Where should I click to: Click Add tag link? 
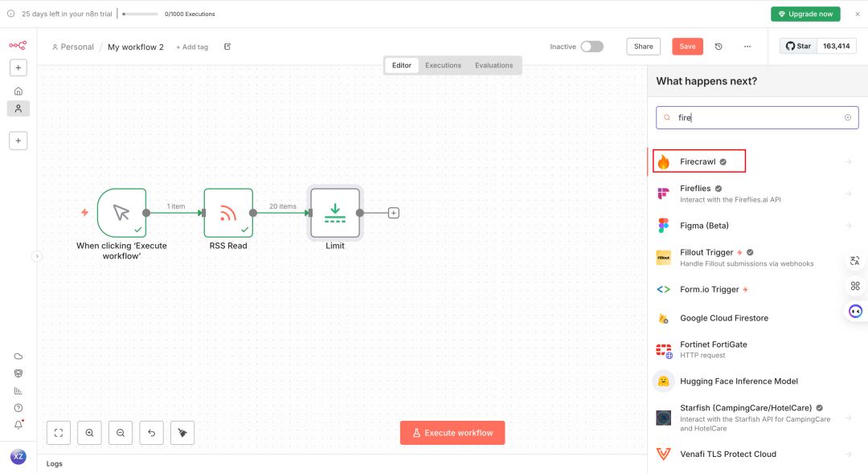click(x=192, y=47)
